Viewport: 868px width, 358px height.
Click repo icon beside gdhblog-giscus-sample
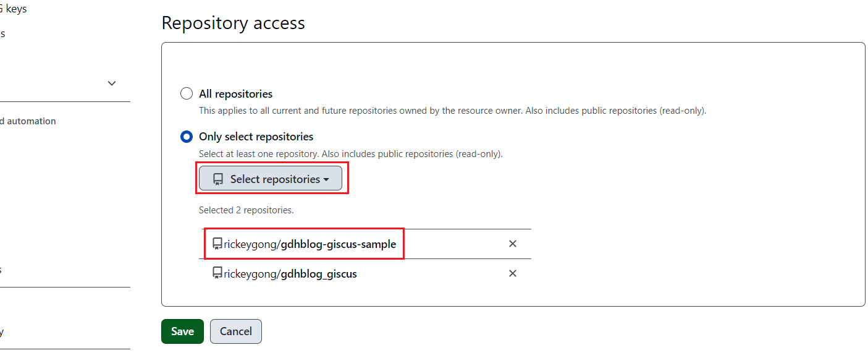click(217, 244)
